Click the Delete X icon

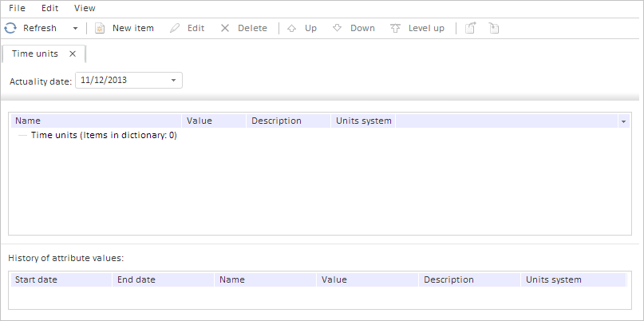pyautogui.click(x=225, y=28)
